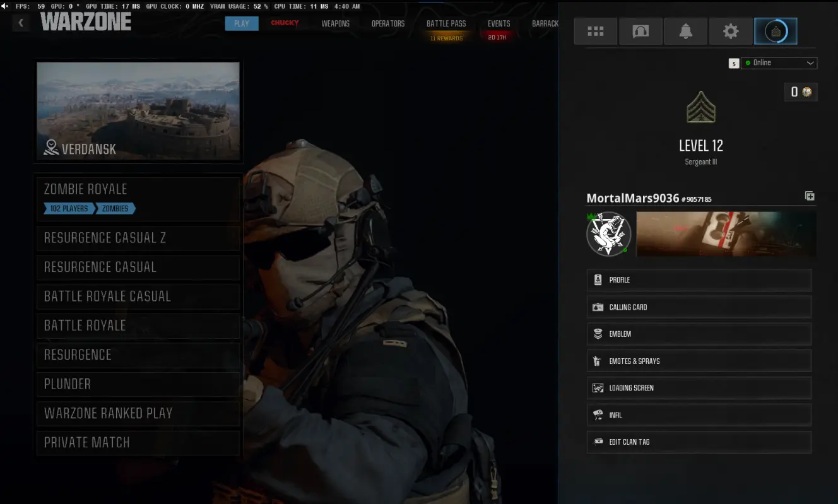The width and height of the screenshot is (838, 504).
Task: Click Edit Clan Tag
Action: tap(699, 442)
